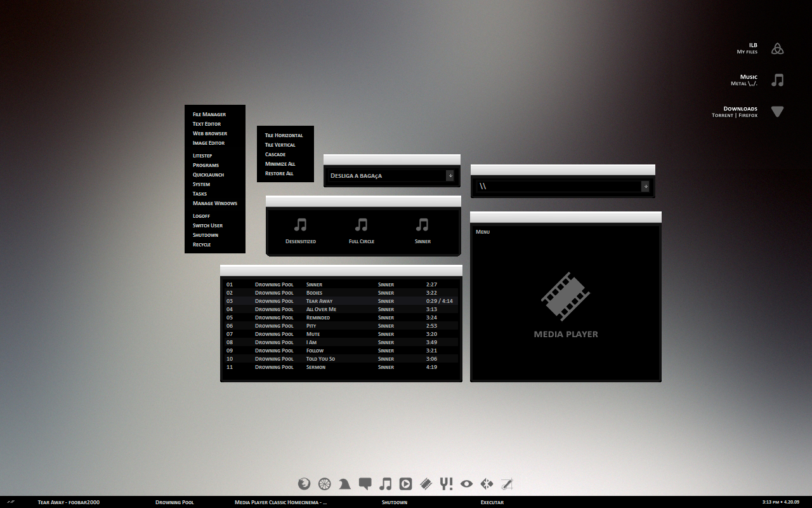
Task: Open the Menu in the media player
Action: (x=483, y=232)
